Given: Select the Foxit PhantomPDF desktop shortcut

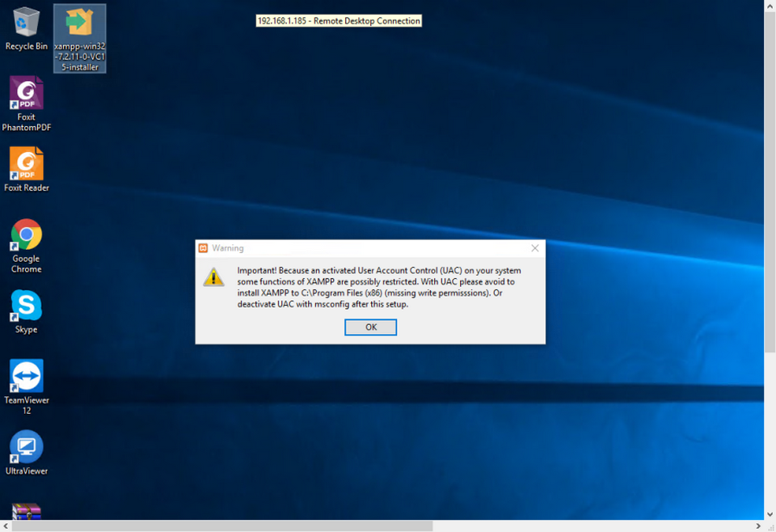Looking at the screenshot, I should [26, 104].
